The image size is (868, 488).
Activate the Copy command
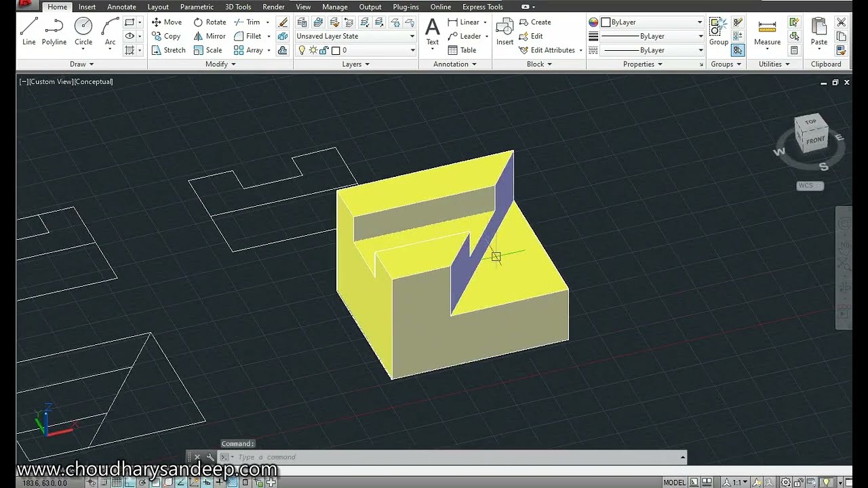click(166, 36)
